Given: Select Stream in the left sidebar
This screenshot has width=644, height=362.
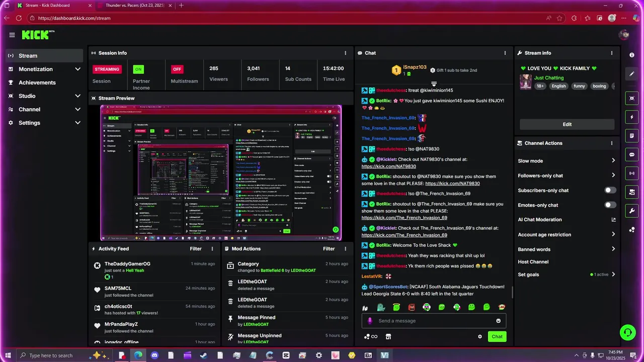Looking at the screenshot, I should click(44, 56).
